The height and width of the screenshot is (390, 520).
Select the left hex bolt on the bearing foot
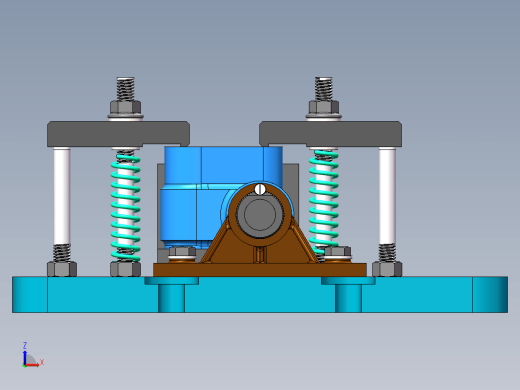coord(182,251)
